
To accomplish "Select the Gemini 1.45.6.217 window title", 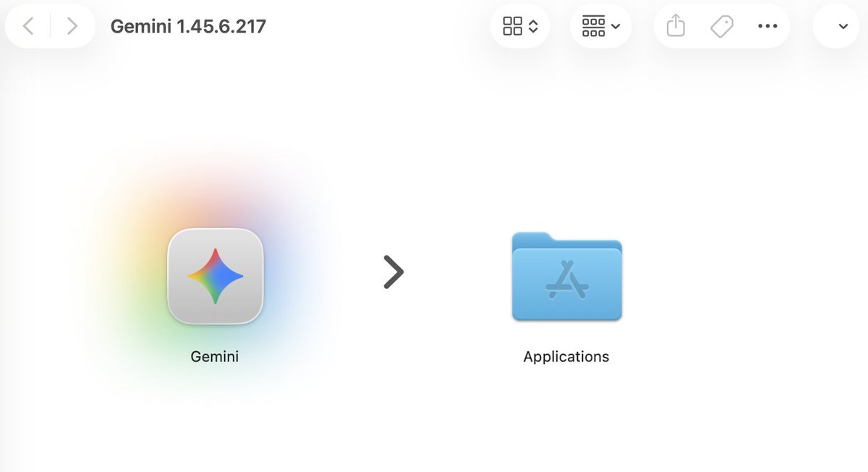I will 187,25.
